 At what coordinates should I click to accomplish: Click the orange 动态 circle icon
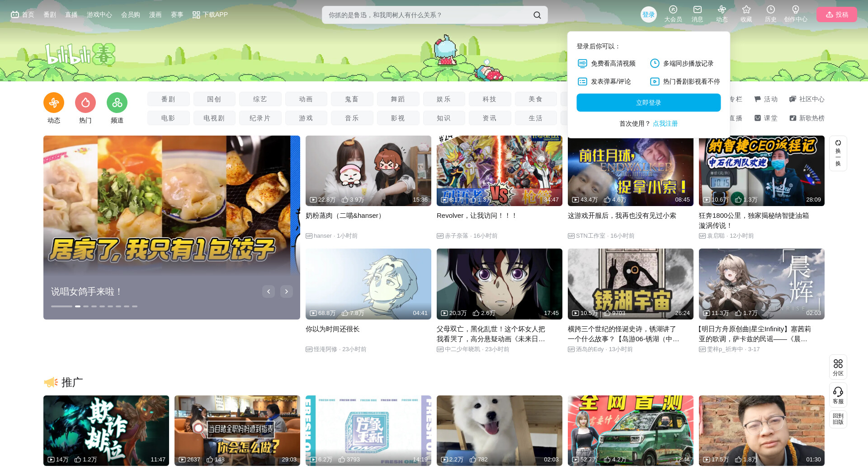pos(54,103)
